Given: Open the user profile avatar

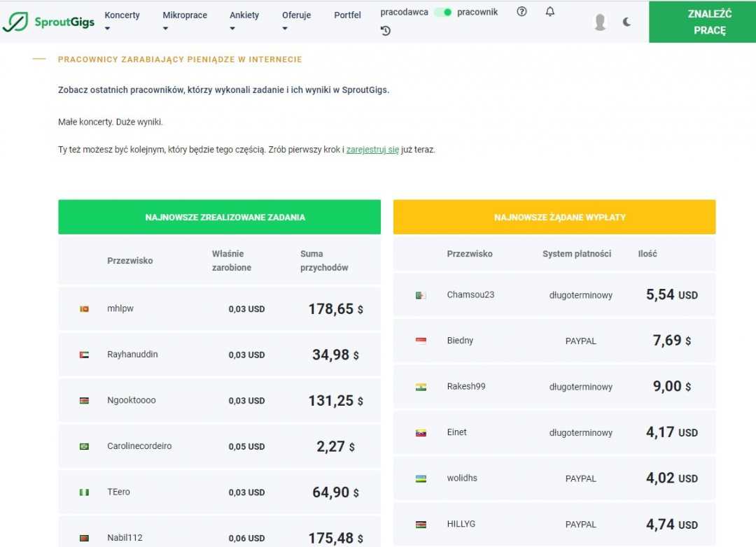Looking at the screenshot, I should (600, 22).
